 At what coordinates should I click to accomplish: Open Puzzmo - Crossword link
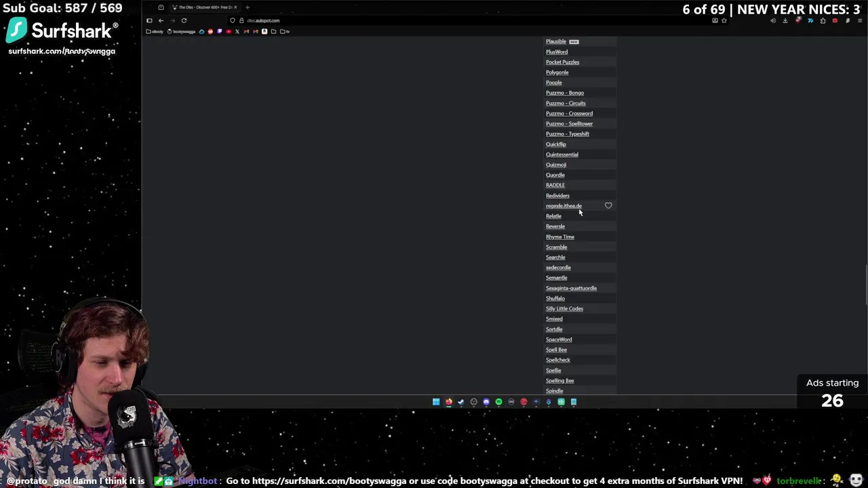pyautogui.click(x=569, y=113)
